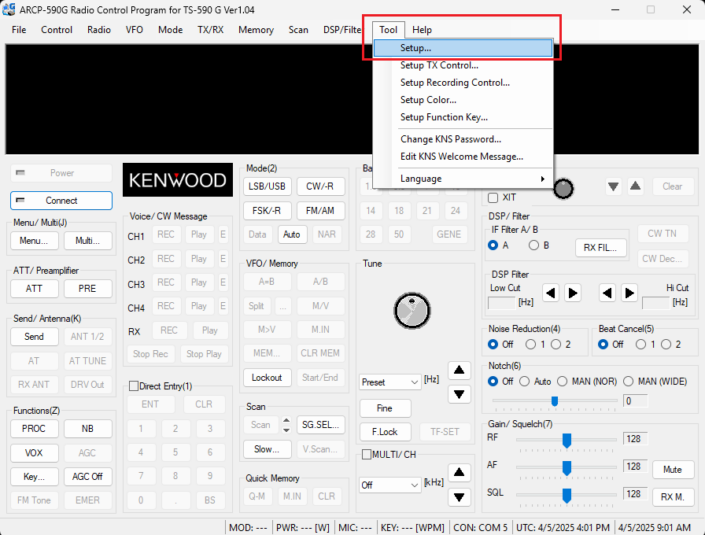Click the RX FIL... button
Image resolution: width=705 pixels, height=535 pixels.
tap(601, 248)
